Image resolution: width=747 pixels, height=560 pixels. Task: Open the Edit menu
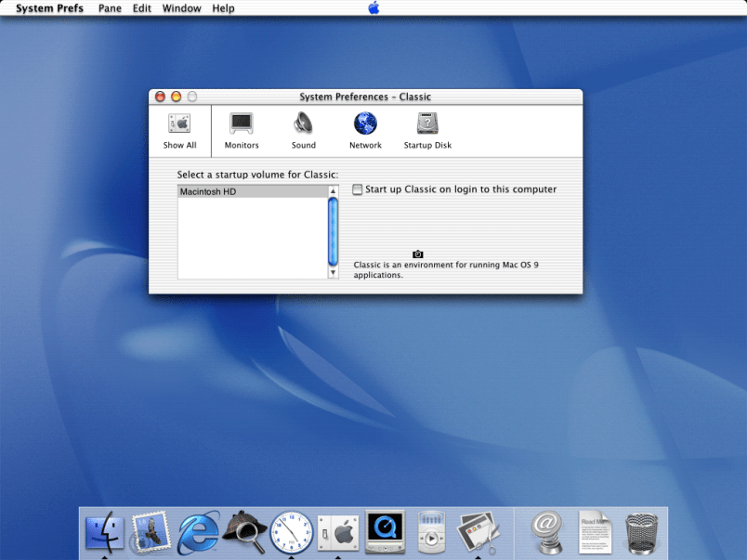pyautogui.click(x=142, y=8)
